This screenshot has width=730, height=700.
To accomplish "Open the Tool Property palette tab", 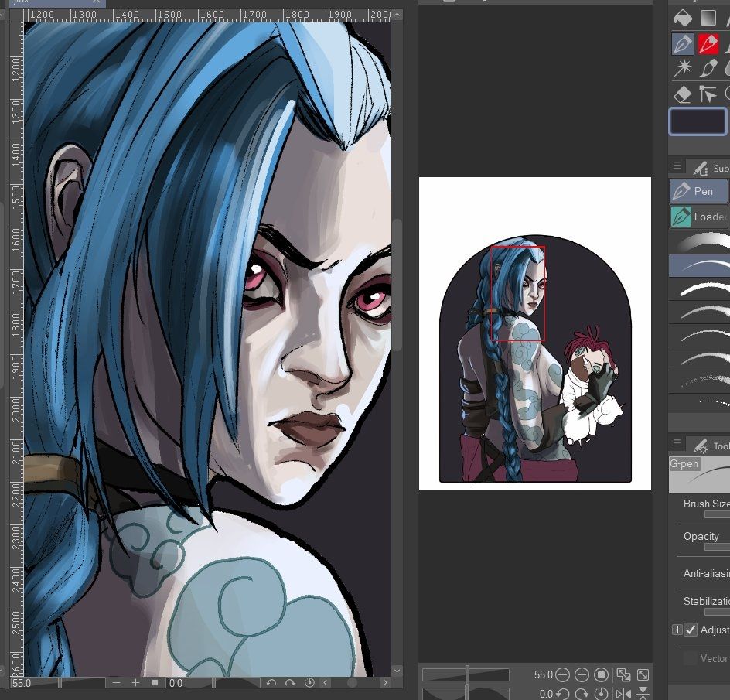I will [x=710, y=446].
